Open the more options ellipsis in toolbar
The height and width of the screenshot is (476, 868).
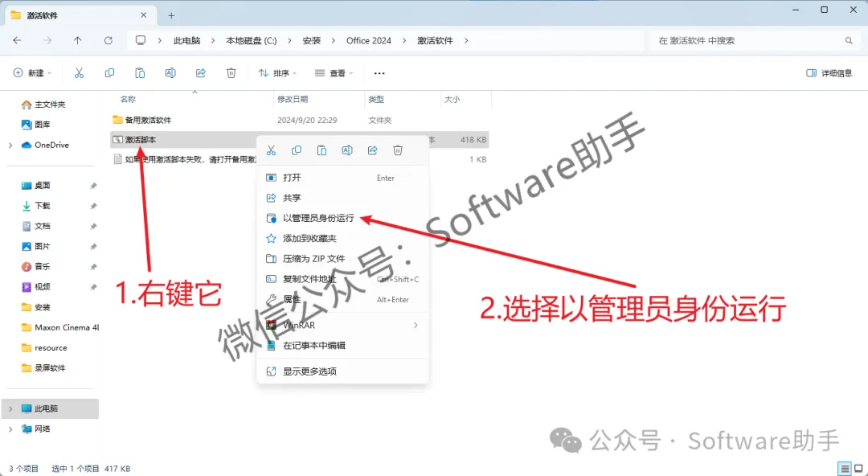(x=379, y=73)
